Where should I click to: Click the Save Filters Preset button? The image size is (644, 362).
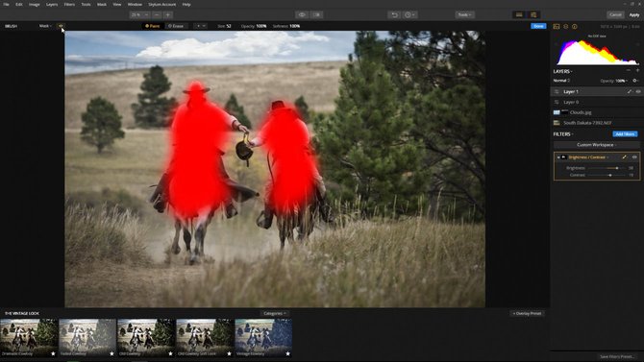(x=616, y=356)
